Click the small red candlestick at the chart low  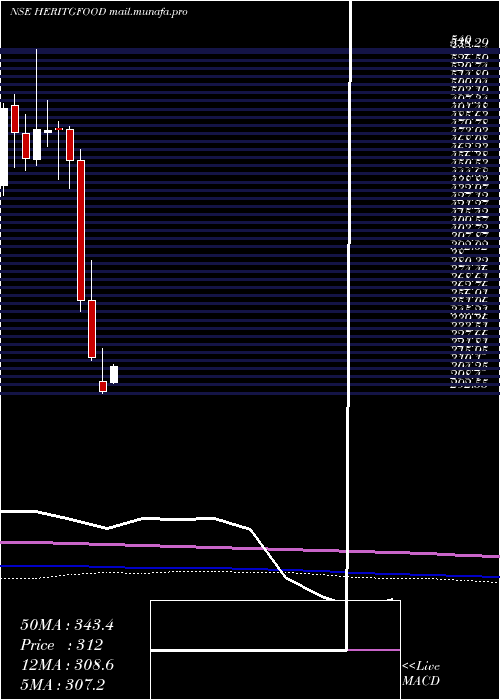[x=103, y=387]
